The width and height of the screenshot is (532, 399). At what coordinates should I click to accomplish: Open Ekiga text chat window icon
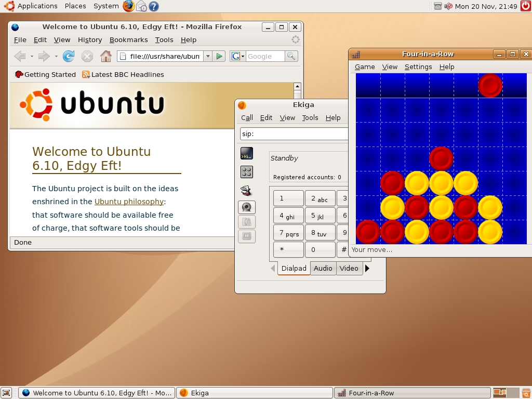(x=246, y=153)
